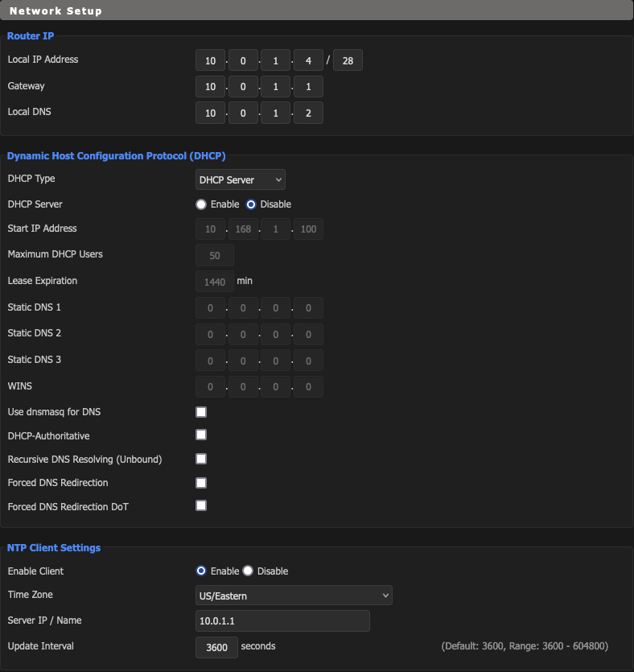Select the first octet of Gateway
The width and height of the screenshot is (634, 672).
210,87
